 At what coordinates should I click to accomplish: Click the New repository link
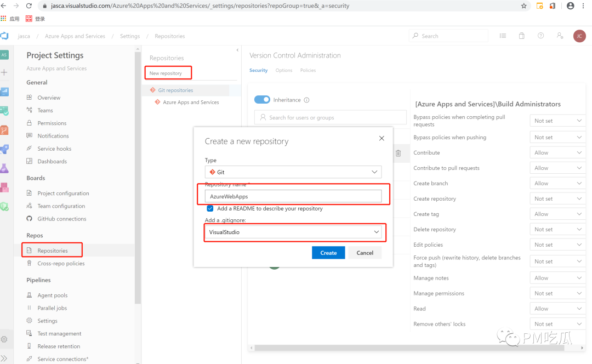(166, 73)
